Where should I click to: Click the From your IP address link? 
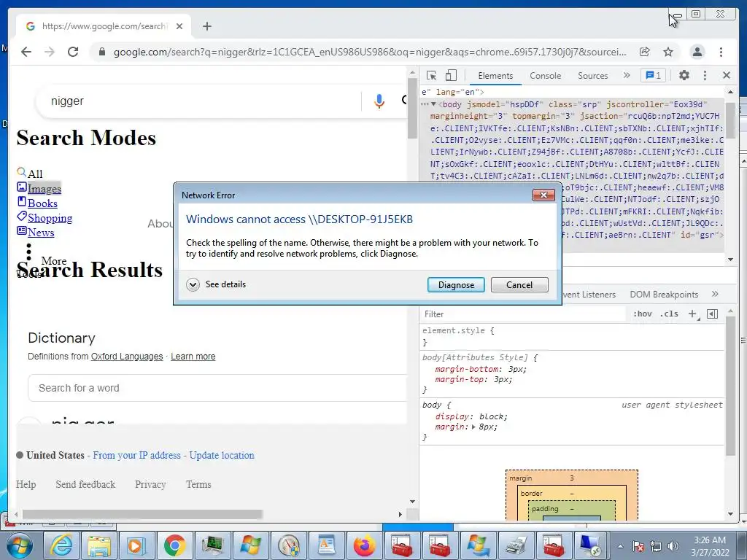136,455
